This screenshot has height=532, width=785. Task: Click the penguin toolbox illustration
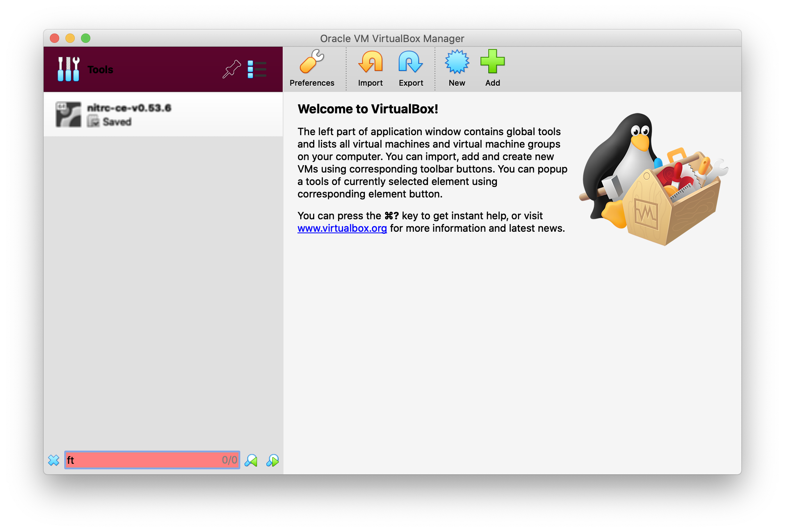[x=653, y=179]
